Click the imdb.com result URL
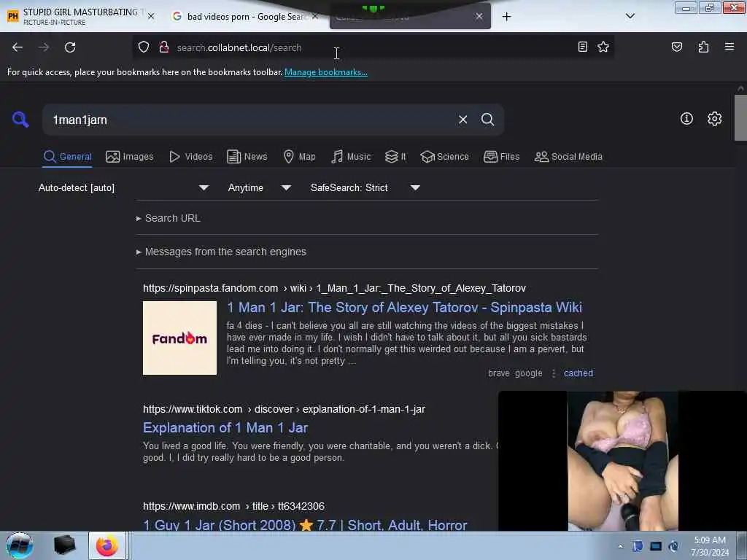 coord(233,506)
